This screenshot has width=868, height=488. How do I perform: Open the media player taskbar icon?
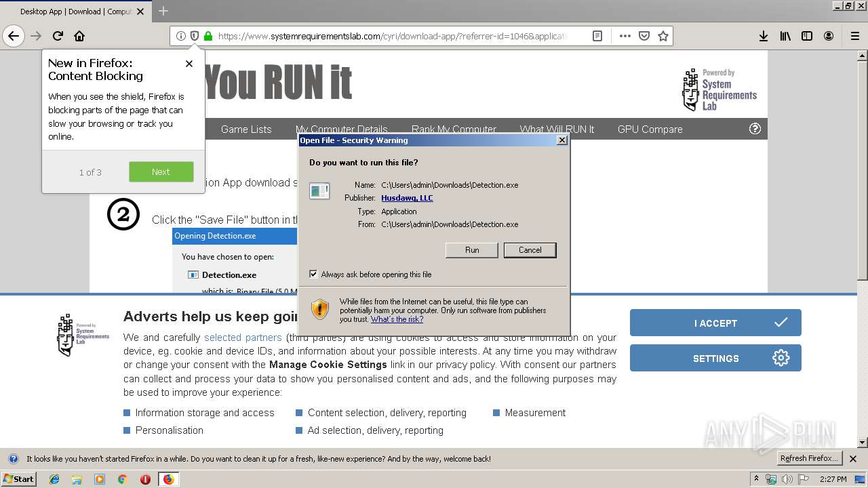point(100,479)
